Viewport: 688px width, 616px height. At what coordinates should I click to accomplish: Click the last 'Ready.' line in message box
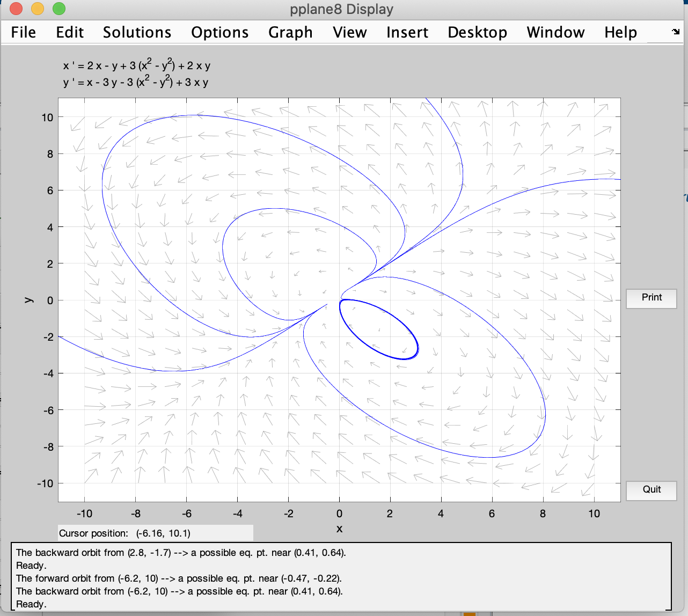click(x=31, y=604)
